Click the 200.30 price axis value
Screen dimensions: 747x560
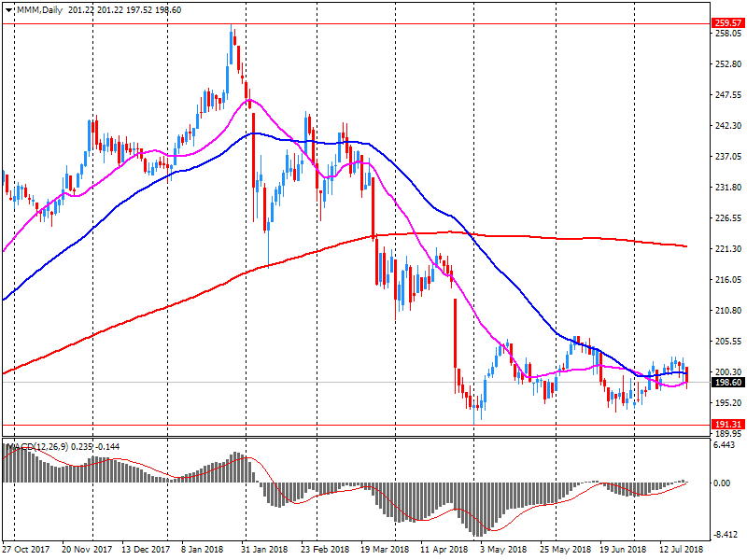tap(728, 371)
